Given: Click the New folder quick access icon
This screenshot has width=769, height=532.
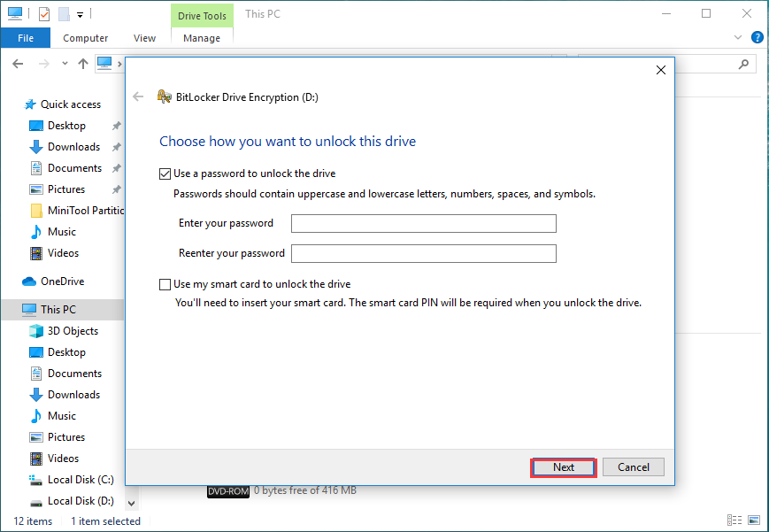Looking at the screenshot, I should [64, 14].
